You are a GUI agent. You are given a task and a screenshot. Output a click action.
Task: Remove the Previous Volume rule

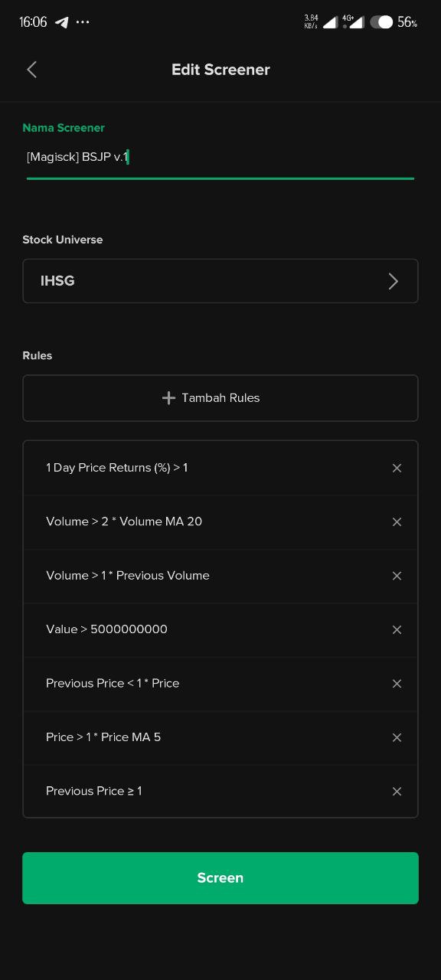(x=397, y=576)
